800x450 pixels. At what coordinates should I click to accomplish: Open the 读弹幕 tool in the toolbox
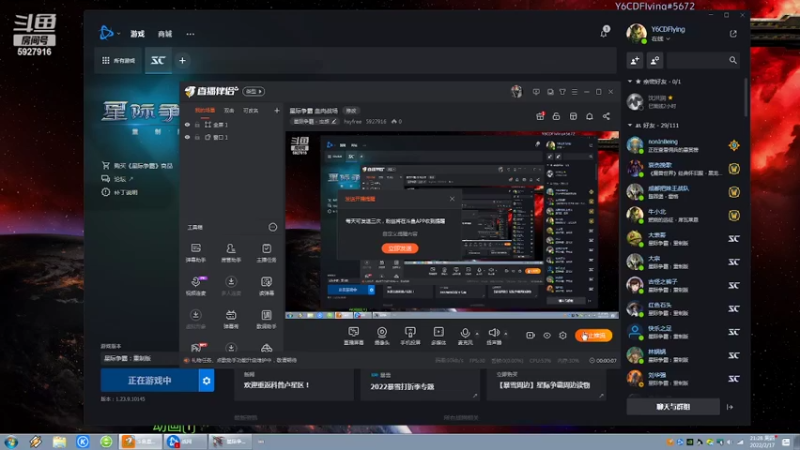(x=266, y=286)
